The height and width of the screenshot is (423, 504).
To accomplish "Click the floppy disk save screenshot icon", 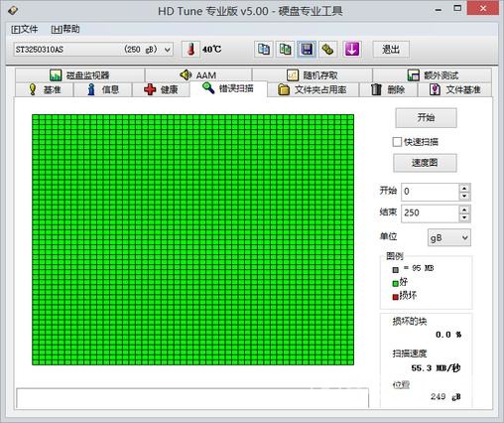I will 307,50.
